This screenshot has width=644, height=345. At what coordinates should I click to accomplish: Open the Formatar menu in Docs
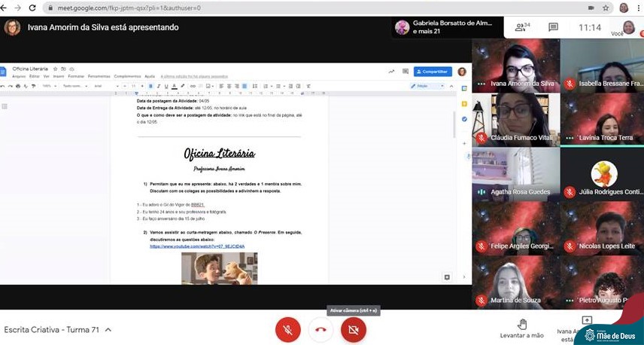pyautogui.click(x=76, y=76)
